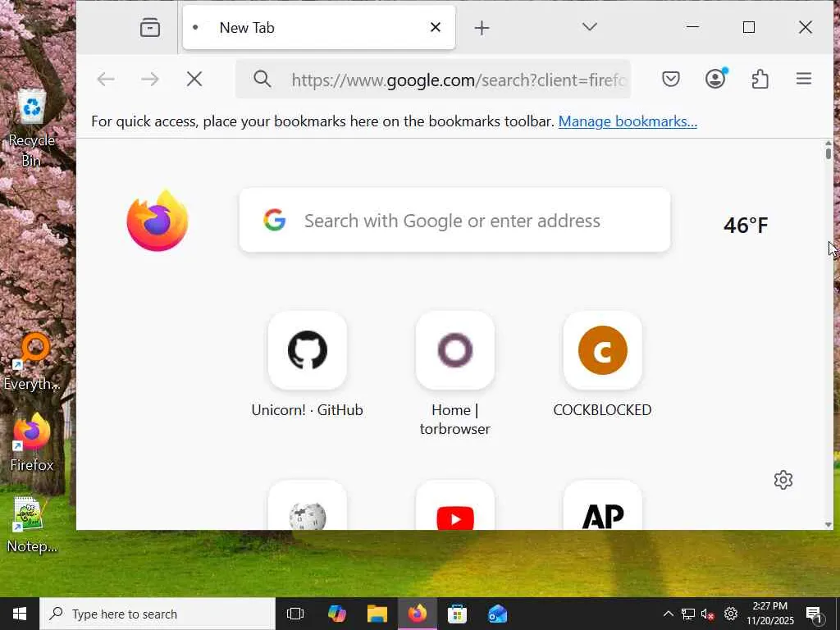The image size is (840, 630).
Task: Go back to the previous page
Action: point(106,80)
